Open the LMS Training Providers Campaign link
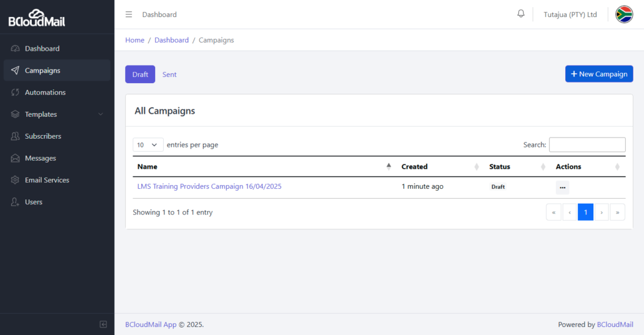Image resolution: width=644 pixels, height=335 pixels. [x=209, y=186]
